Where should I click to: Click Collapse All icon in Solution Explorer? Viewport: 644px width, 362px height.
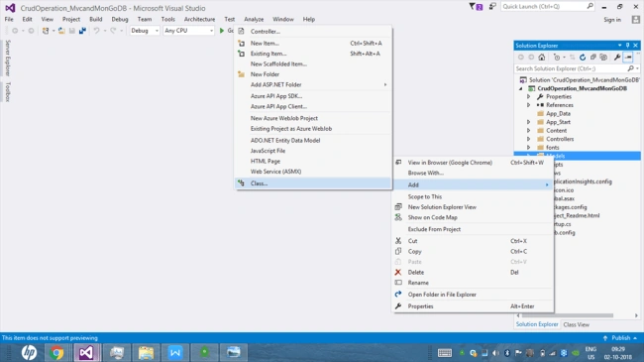point(592,58)
